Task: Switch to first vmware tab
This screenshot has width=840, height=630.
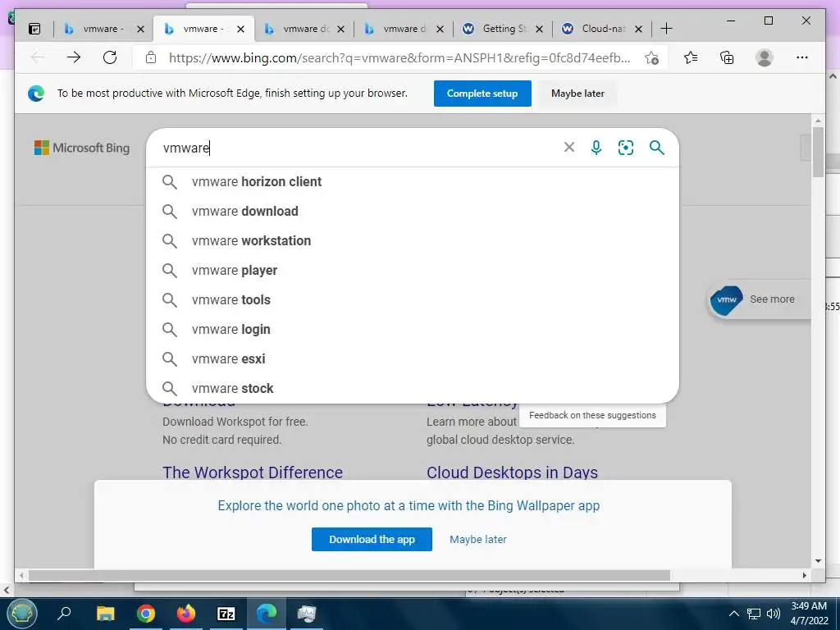Action: [x=102, y=29]
